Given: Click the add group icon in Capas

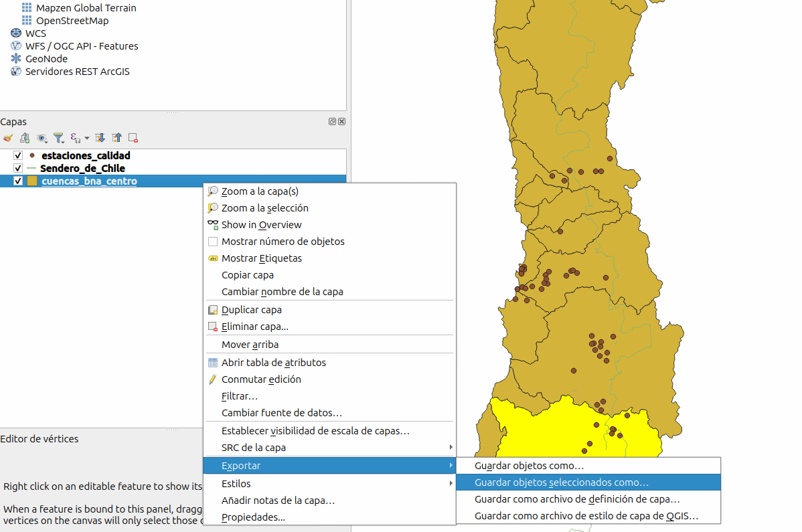Looking at the screenshot, I should pyautogui.click(x=25, y=138).
